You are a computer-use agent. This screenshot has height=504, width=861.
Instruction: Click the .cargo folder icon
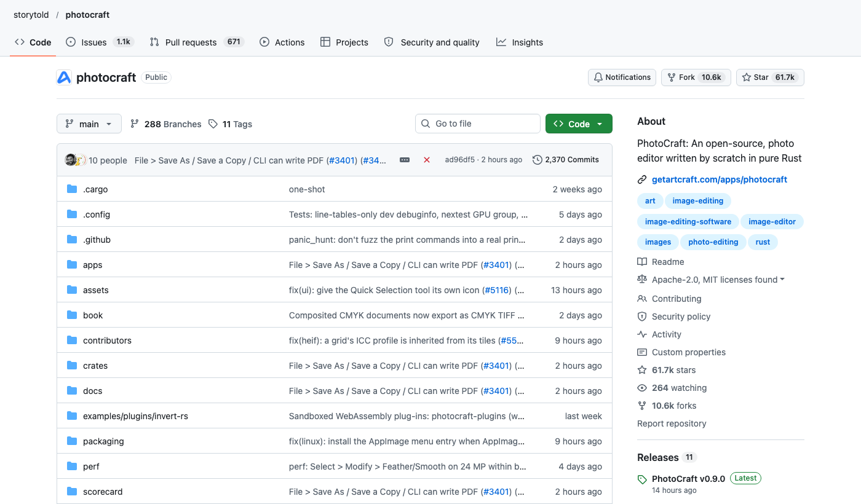coord(72,189)
